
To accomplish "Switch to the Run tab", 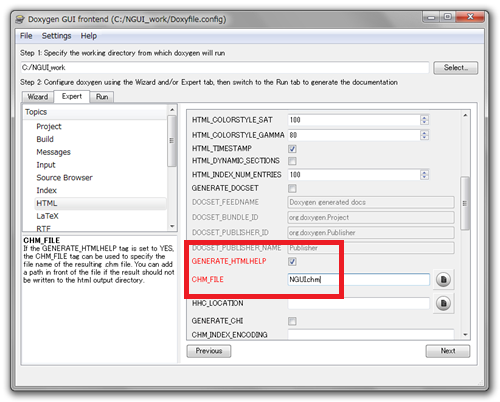I will click(x=102, y=97).
